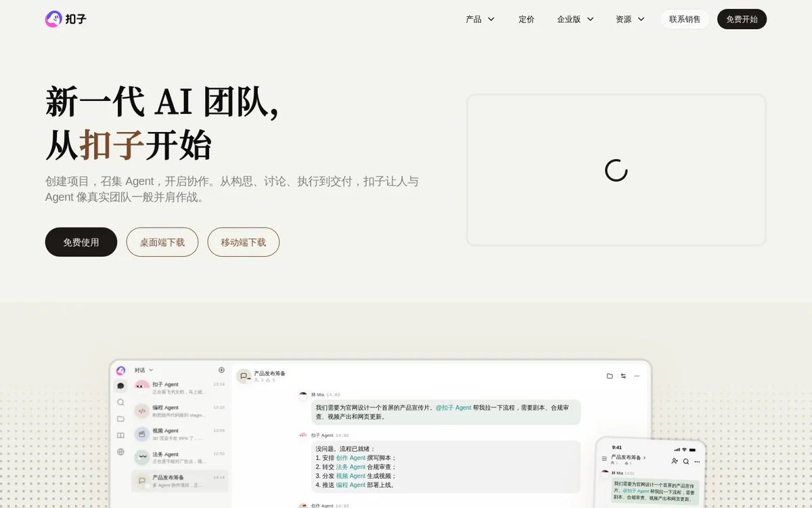Click the chat icon beside the 产品发布筹备 header title
This screenshot has height=508, width=812.
tap(244, 376)
